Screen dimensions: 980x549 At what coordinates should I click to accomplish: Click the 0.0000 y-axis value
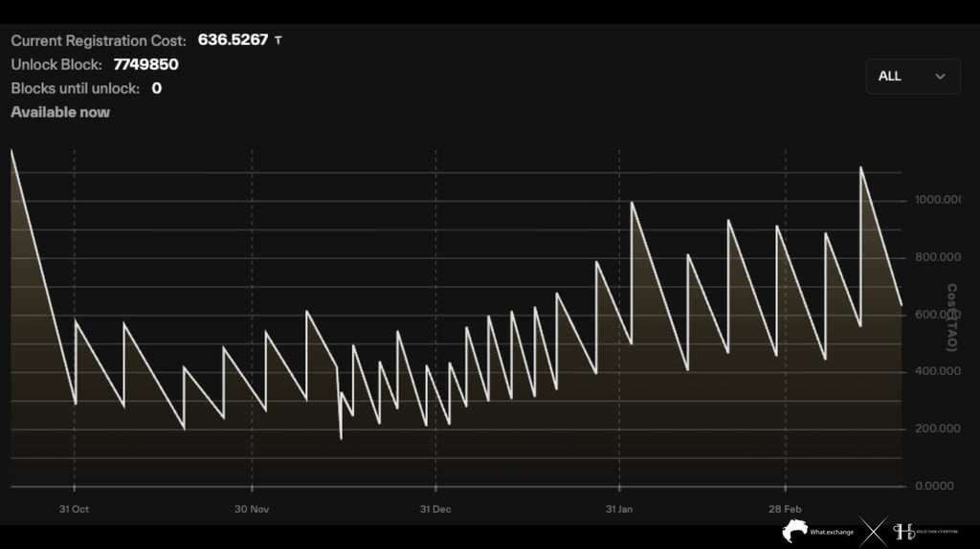point(934,486)
